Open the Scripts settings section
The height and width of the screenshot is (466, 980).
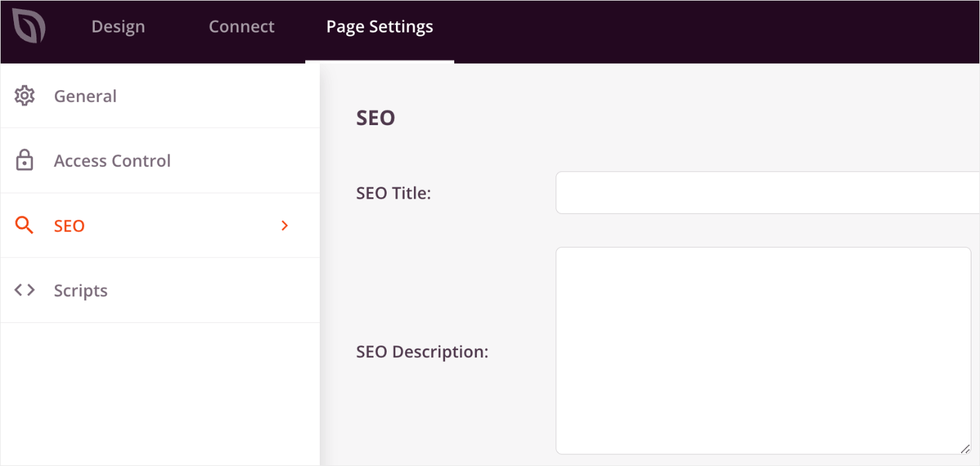pyautogui.click(x=81, y=290)
